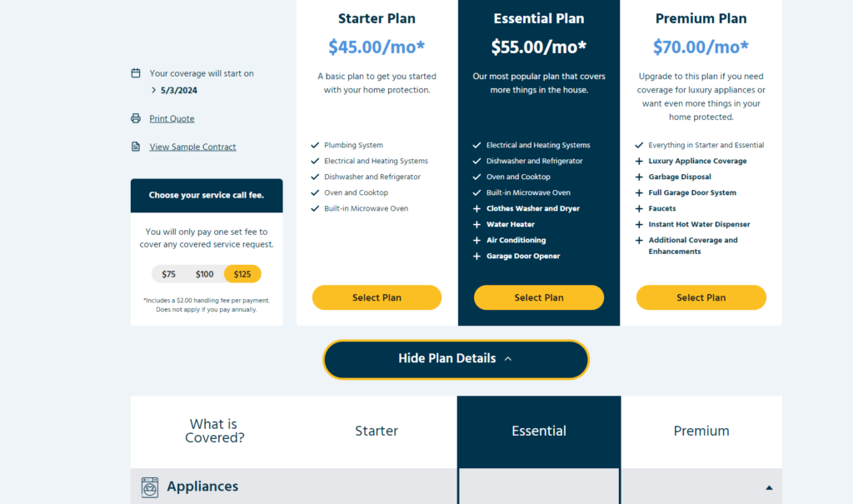
Task: Switch to the Premium column header
Action: 701,431
